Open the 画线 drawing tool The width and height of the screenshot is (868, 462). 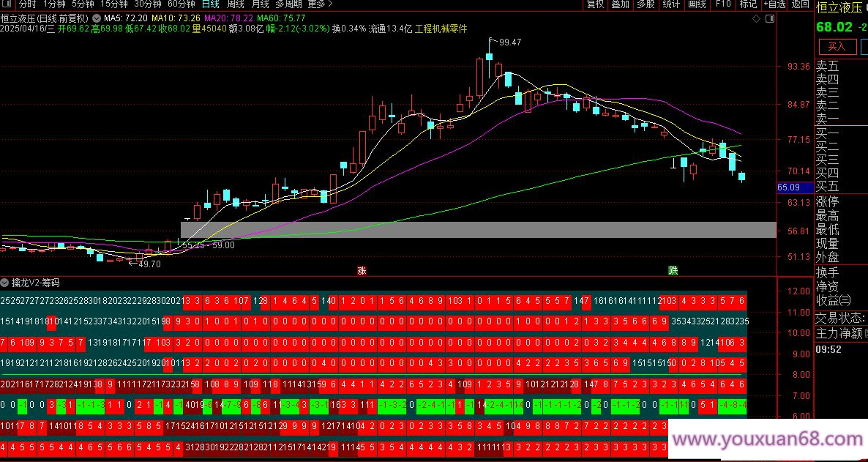pos(696,4)
